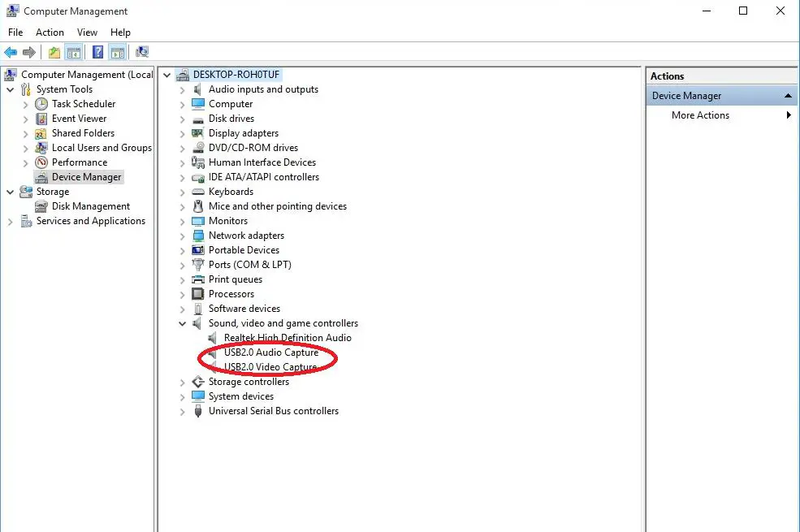Open the View menu
Screen dimensions: 800x532
87,32
